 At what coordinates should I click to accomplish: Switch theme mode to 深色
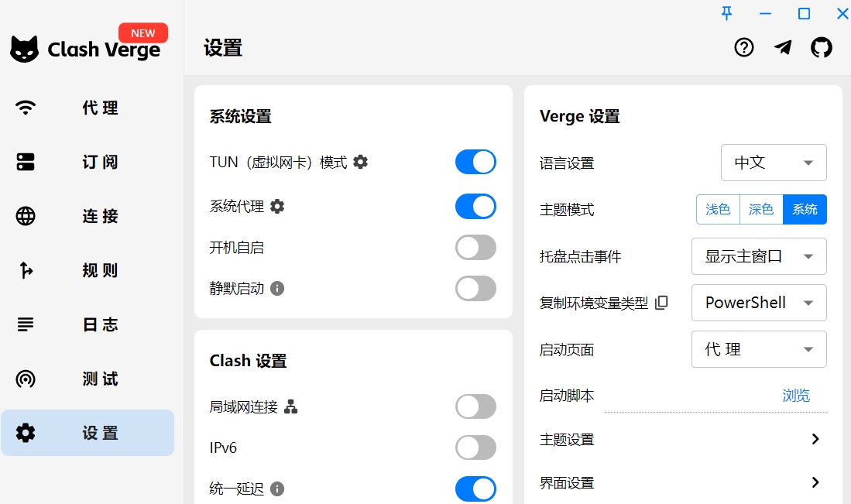760,209
